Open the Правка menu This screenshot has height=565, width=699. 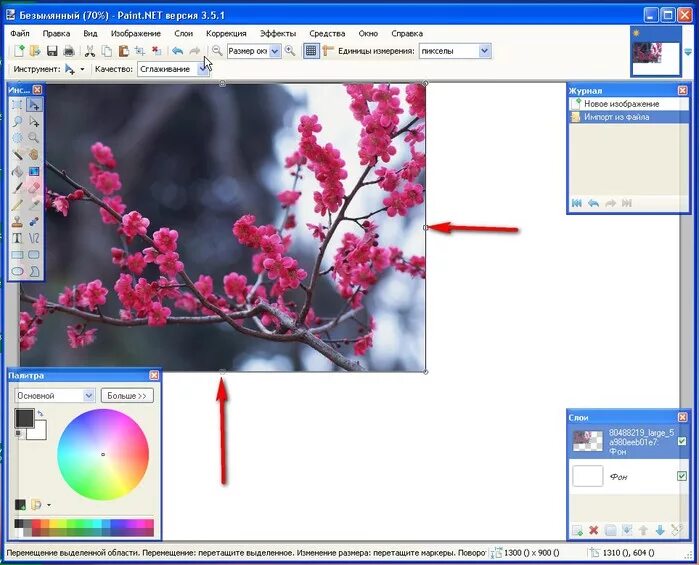pyautogui.click(x=56, y=33)
